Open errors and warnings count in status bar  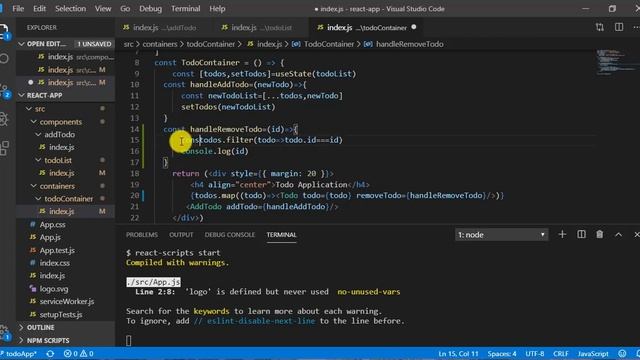79,354
